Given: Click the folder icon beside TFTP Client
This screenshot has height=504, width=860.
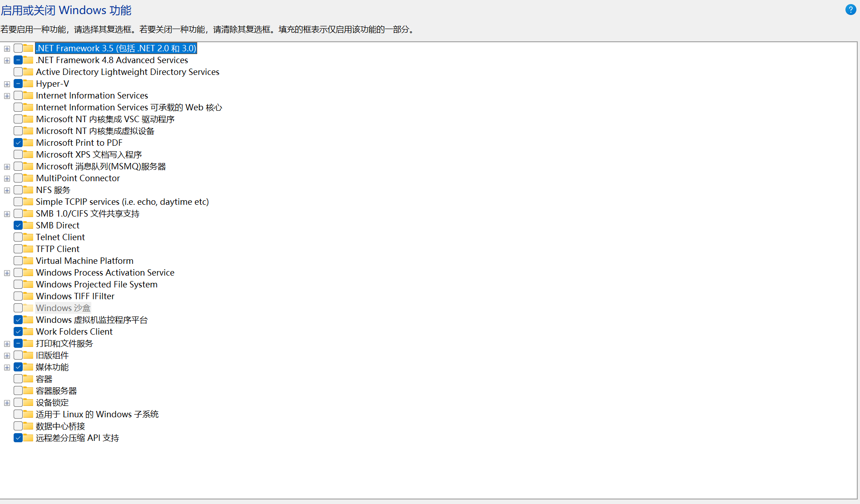Looking at the screenshot, I should click(28, 249).
